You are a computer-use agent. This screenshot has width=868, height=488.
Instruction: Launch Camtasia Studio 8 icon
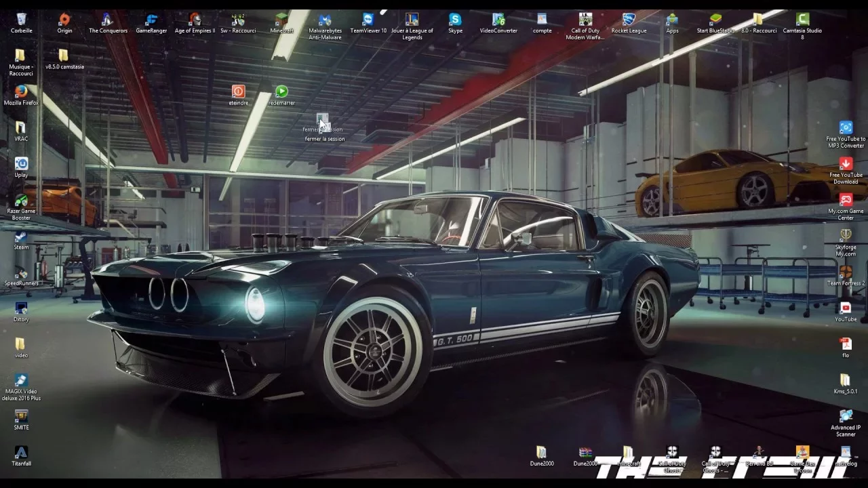click(802, 20)
